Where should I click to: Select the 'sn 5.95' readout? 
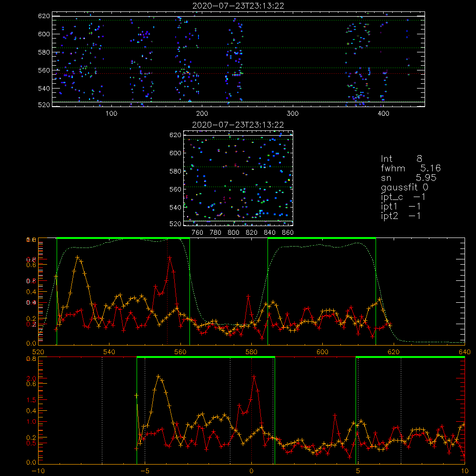pos(408,178)
